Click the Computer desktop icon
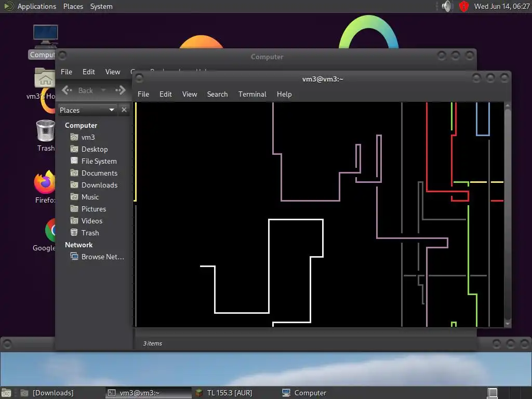 click(x=45, y=37)
